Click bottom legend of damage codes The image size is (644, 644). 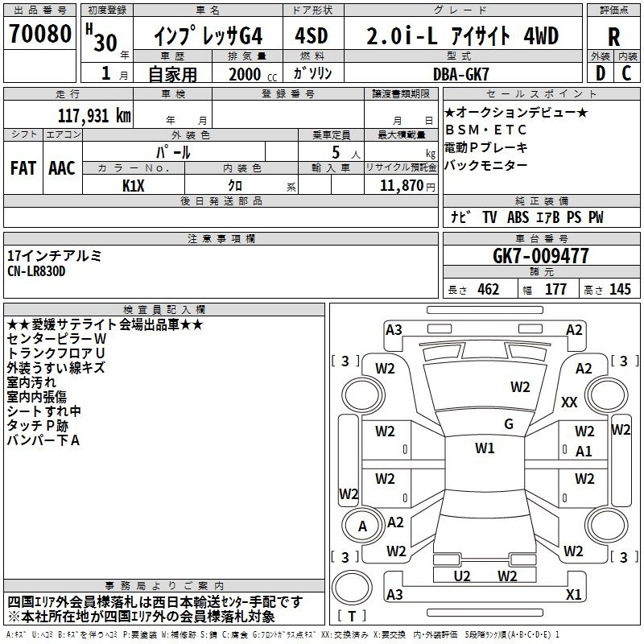[283, 635]
